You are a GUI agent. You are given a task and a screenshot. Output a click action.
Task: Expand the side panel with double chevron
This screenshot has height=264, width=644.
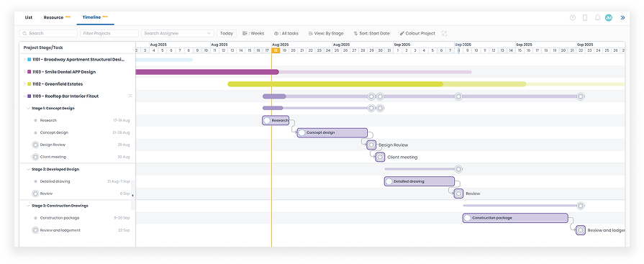(622, 18)
